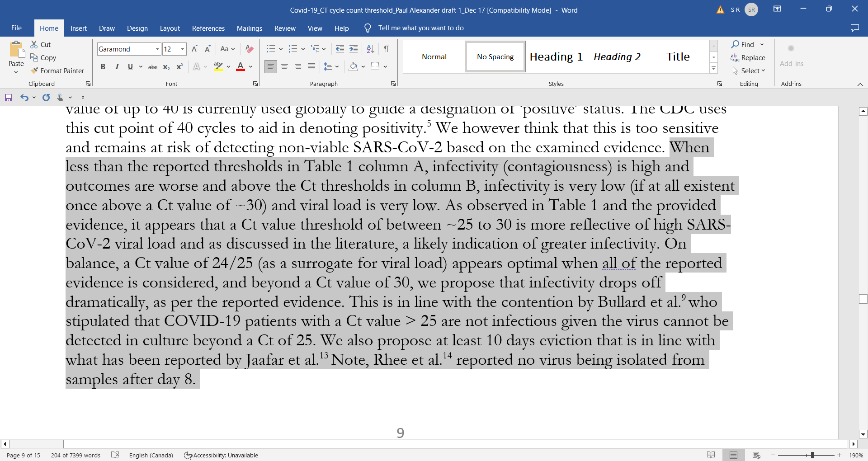This screenshot has width=868, height=461.
Task: Open the bullets list dropdown
Action: tap(281, 49)
